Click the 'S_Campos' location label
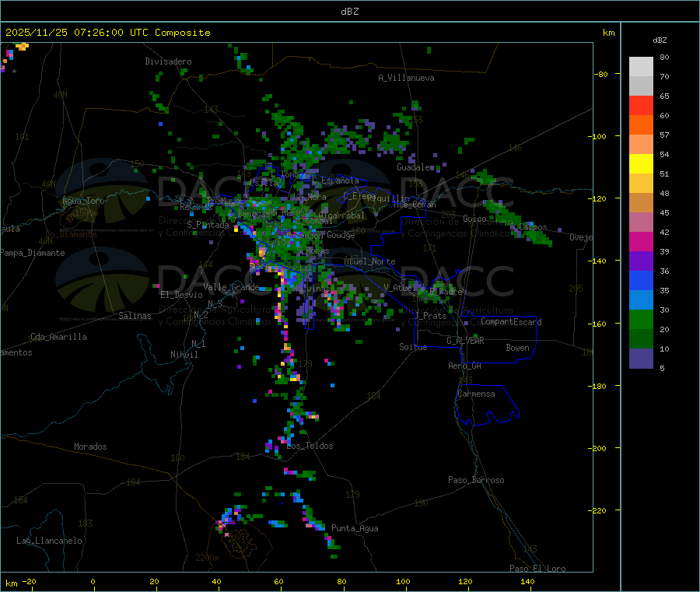This screenshot has height=592, width=700. point(529,227)
